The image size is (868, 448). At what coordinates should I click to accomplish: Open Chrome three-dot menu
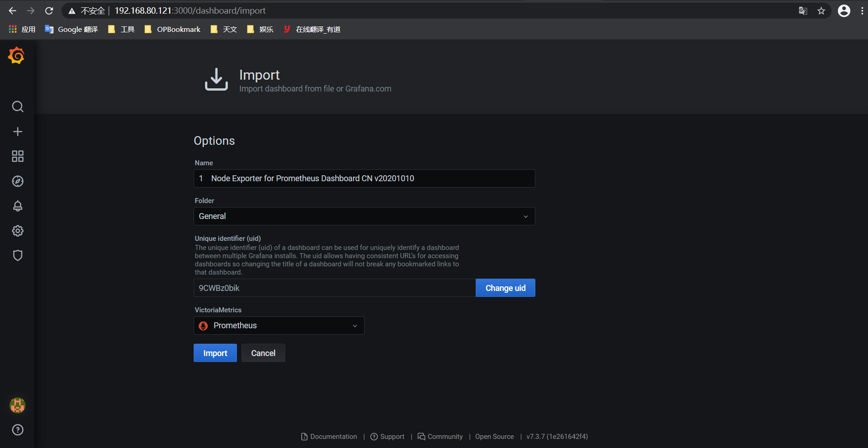point(862,11)
